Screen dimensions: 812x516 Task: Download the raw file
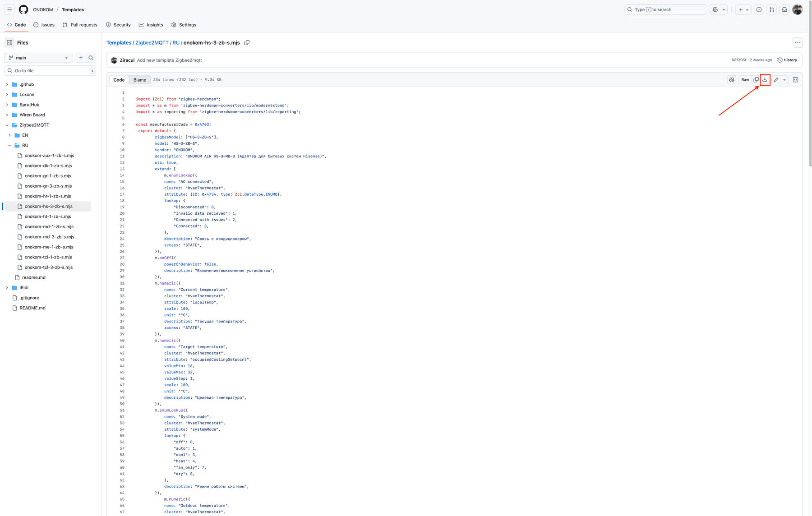tap(765, 80)
